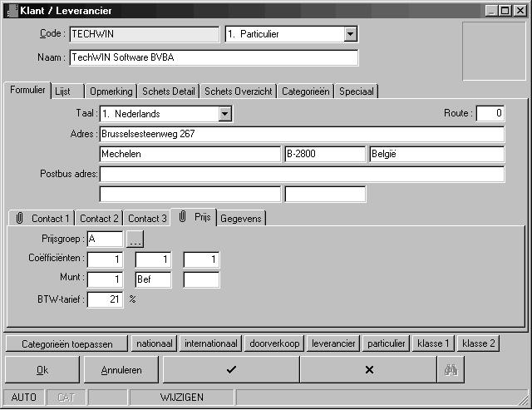Click the binoculars search icon button

451,369
